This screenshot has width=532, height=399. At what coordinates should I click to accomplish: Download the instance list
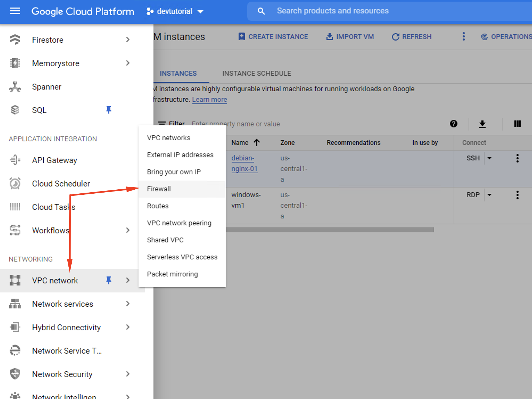coord(482,124)
